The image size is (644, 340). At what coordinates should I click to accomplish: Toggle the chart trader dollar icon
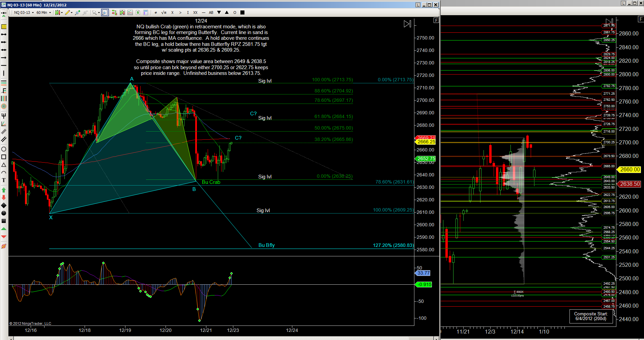pos(138,12)
